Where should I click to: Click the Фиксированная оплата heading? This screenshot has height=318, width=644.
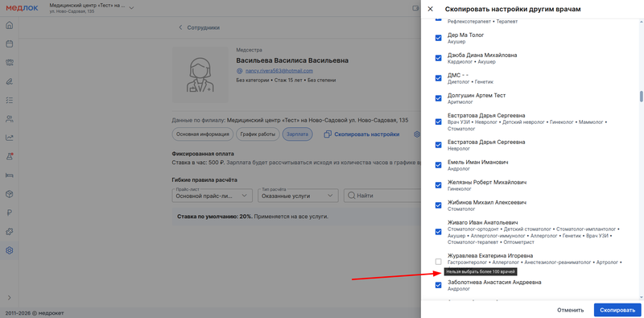pyautogui.click(x=203, y=154)
